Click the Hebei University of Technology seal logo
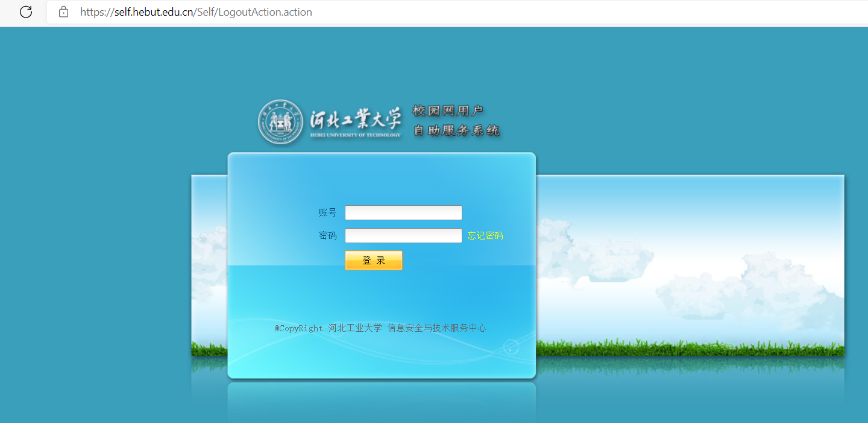Screen dimensions: 868x423 pos(281,122)
